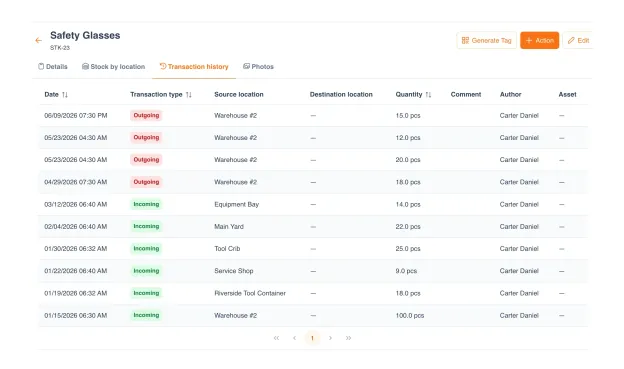The image size is (624, 369).
Task: Click Incoming badge on 01/15/2026 row
Action: [x=146, y=315]
